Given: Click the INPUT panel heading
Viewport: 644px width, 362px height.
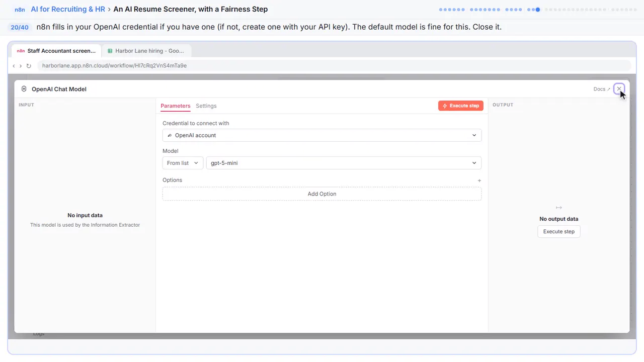Looking at the screenshot, I should tap(26, 105).
